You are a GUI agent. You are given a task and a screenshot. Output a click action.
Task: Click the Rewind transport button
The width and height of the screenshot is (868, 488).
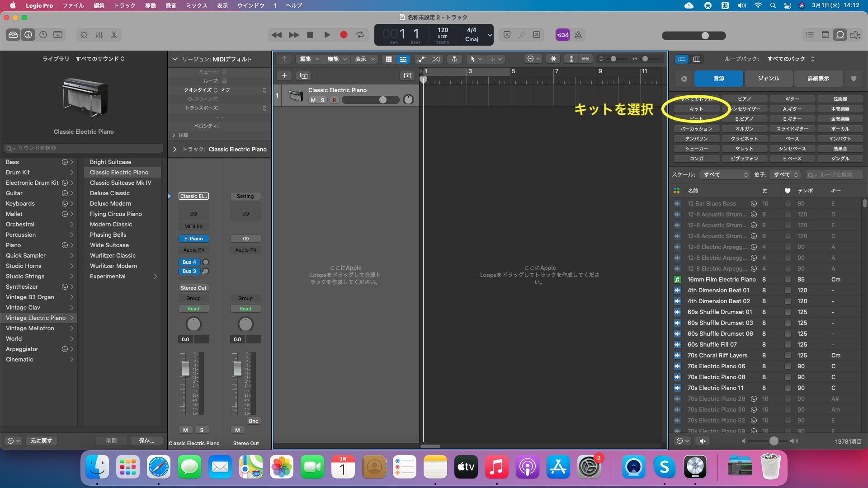coord(277,35)
